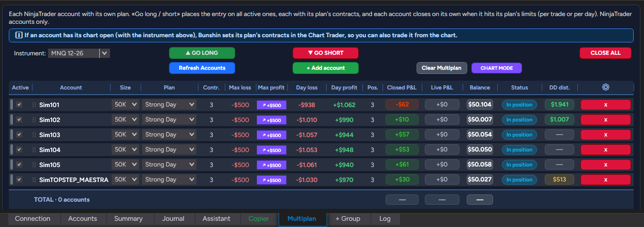Image resolution: width=644 pixels, height=227 pixels.
Task: Uncheck the Active checkbox for Sim104
Action: tap(19, 149)
